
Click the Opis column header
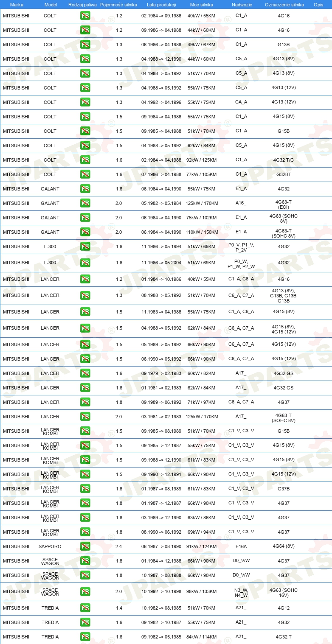pos(318,5)
